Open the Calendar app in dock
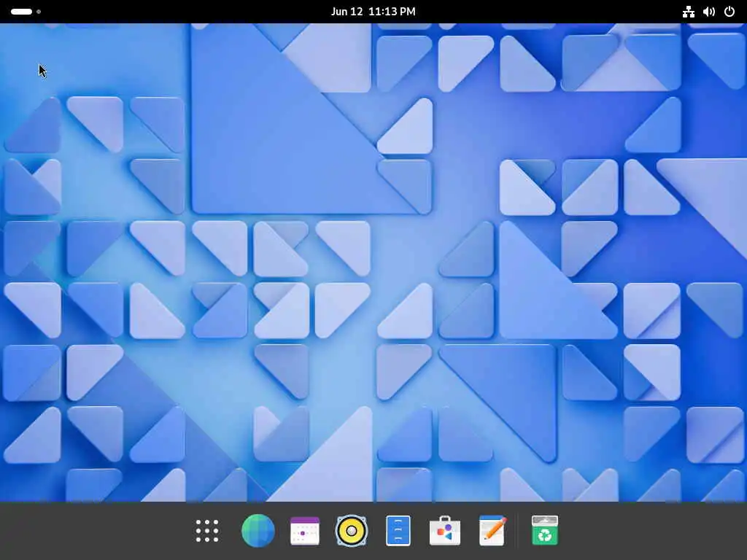Screen dimensions: 747x560 point(305,531)
